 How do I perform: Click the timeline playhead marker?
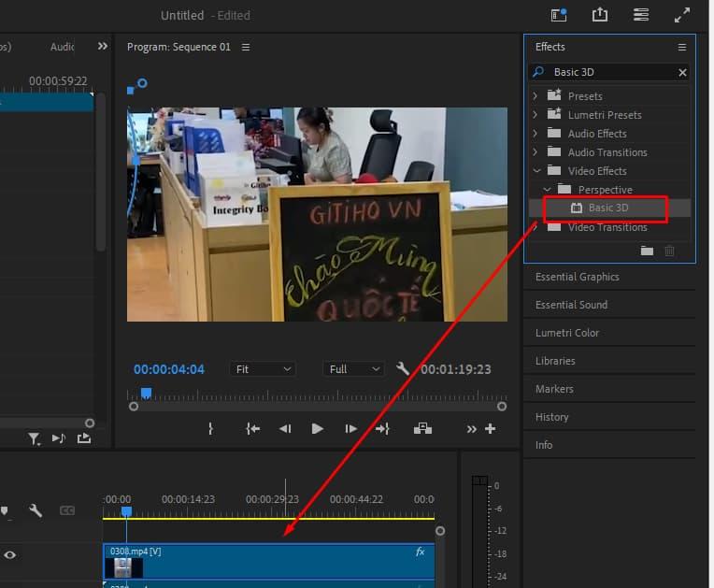(x=126, y=511)
